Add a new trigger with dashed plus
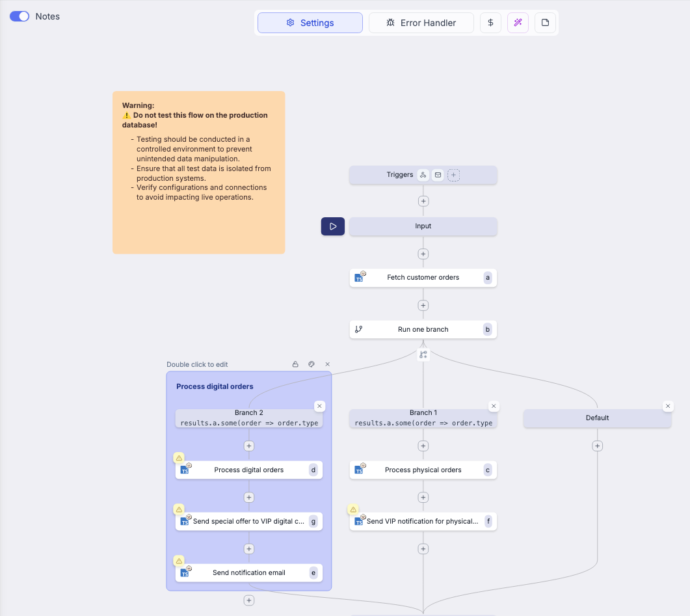This screenshot has width=690, height=616. pos(453,175)
